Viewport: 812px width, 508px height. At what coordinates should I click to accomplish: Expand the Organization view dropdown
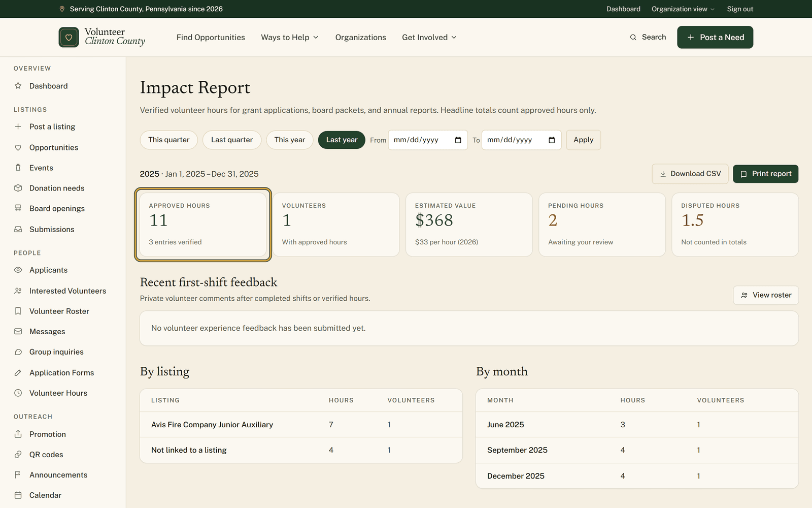point(683,9)
